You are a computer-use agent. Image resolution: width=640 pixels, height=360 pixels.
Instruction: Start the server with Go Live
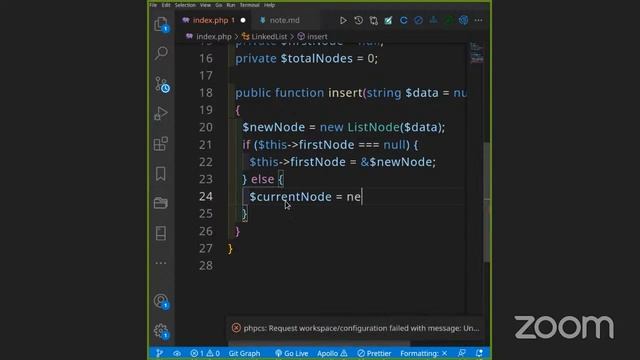click(x=292, y=353)
